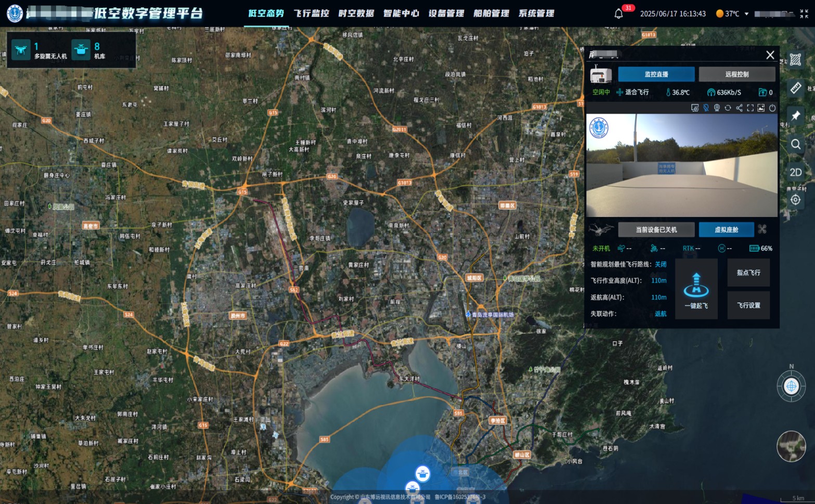Click the map pin marker tool

pyautogui.click(x=795, y=116)
